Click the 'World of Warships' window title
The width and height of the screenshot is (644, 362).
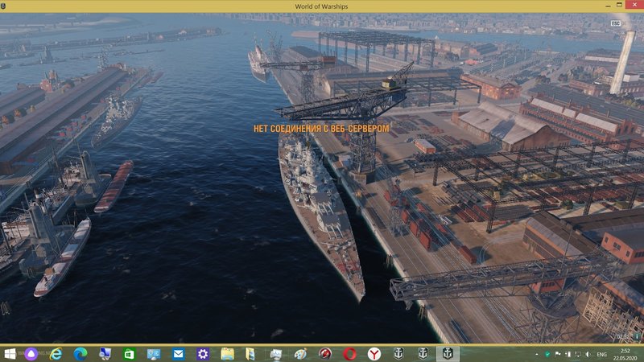point(321,6)
